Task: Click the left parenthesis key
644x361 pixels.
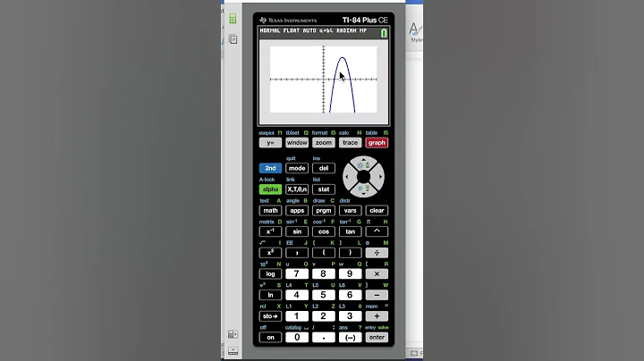Action: (324, 253)
